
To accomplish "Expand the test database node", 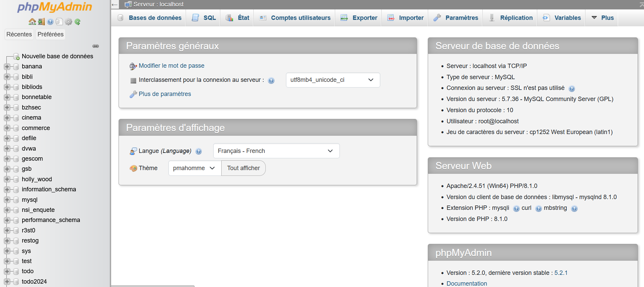I will coord(7,261).
